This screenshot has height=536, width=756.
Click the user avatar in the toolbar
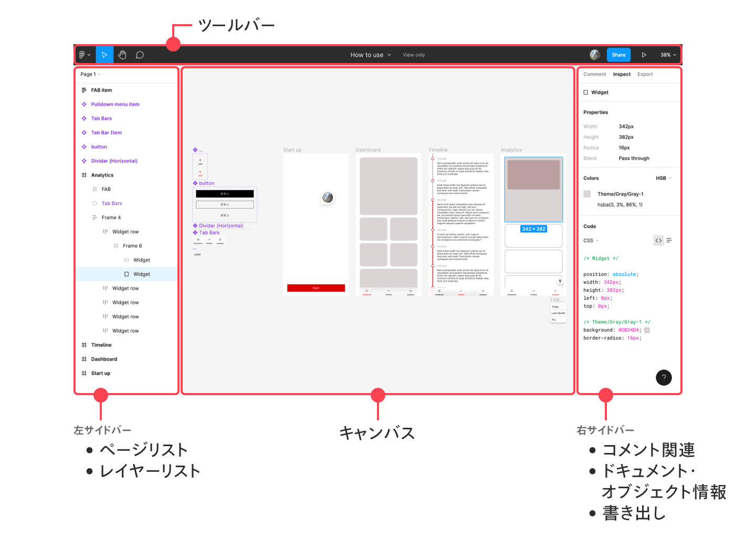pyautogui.click(x=594, y=54)
